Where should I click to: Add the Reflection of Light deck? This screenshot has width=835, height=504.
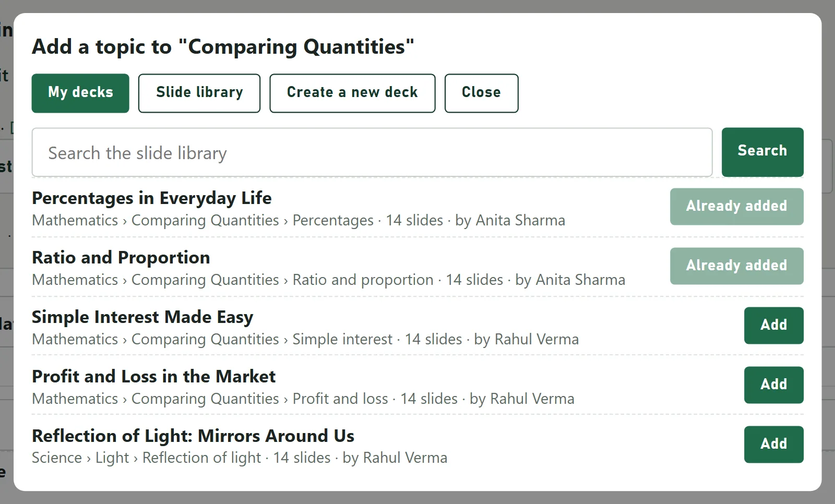point(773,445)
